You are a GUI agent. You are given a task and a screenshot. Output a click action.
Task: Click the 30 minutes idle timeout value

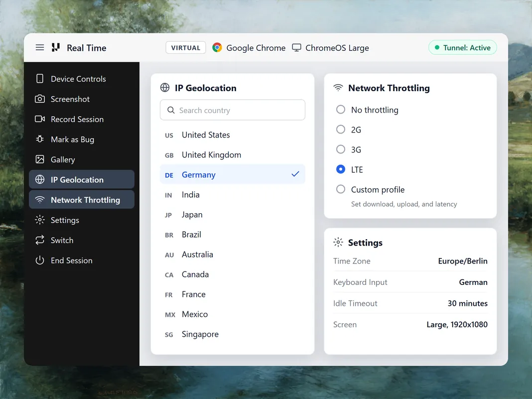pyautogui.click(x=467, y=303)
